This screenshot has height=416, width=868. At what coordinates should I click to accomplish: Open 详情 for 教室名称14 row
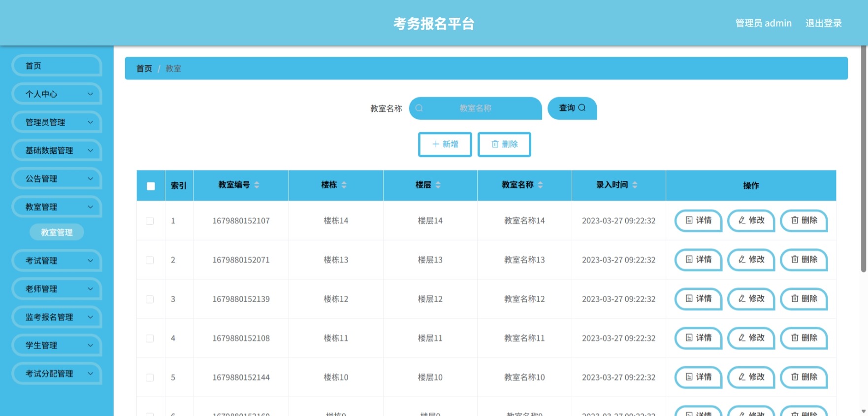tap(698, 220)
